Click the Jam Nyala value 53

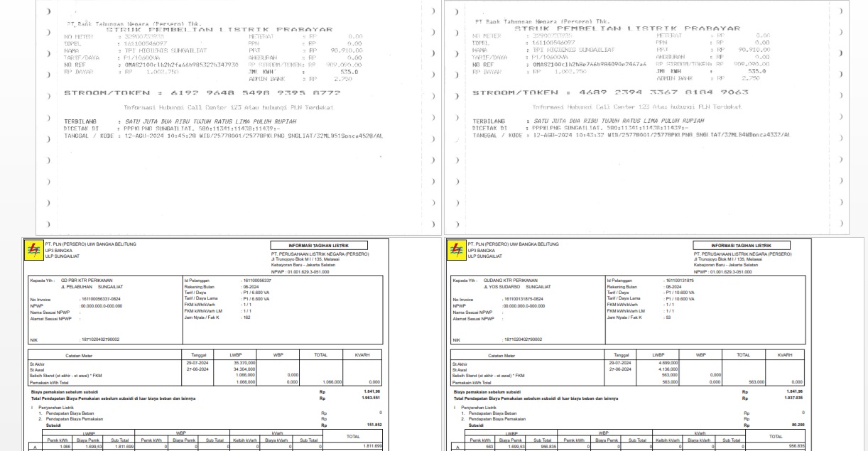click(668, 317)
